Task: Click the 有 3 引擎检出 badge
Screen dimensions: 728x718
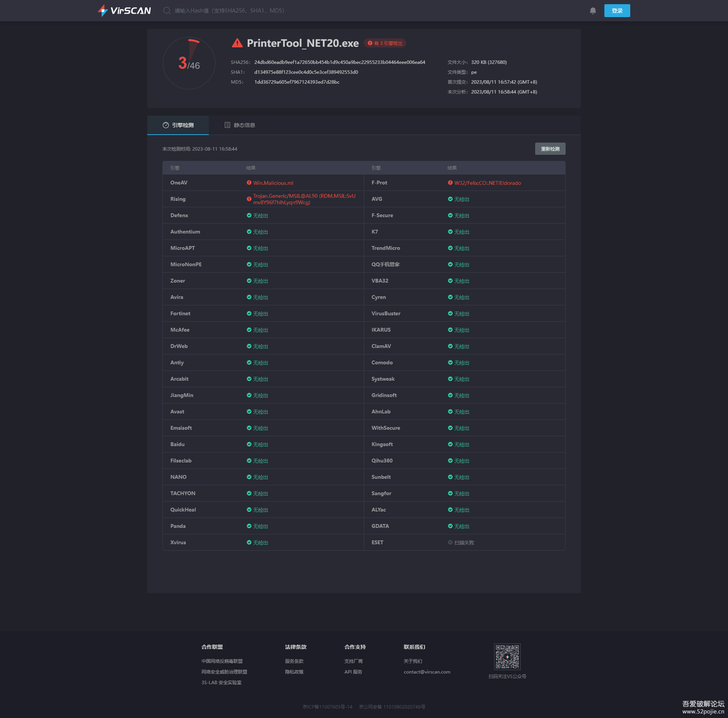Action: click(385, 43)
